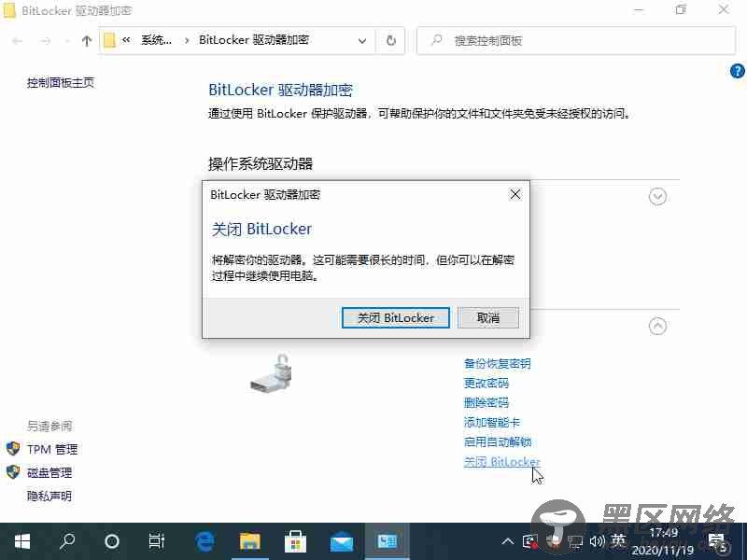This screenshot has height=560, width=747.
Task: Open taskbar search magnifier
Action: (x=67, y=541)
